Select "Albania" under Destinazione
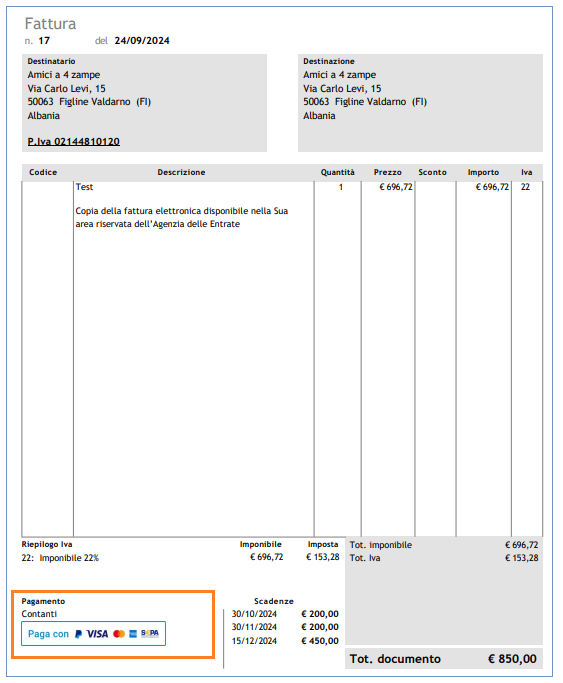Screen dimensions: 563x683 click(x=319, y=116)
